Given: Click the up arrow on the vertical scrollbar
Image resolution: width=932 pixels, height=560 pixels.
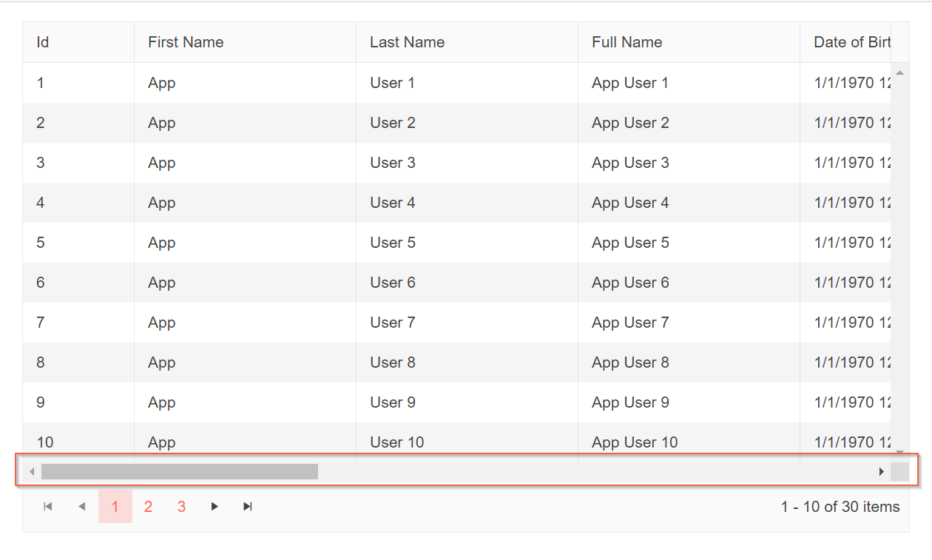Looking at the screenshot, I should (x=899, y=72).
